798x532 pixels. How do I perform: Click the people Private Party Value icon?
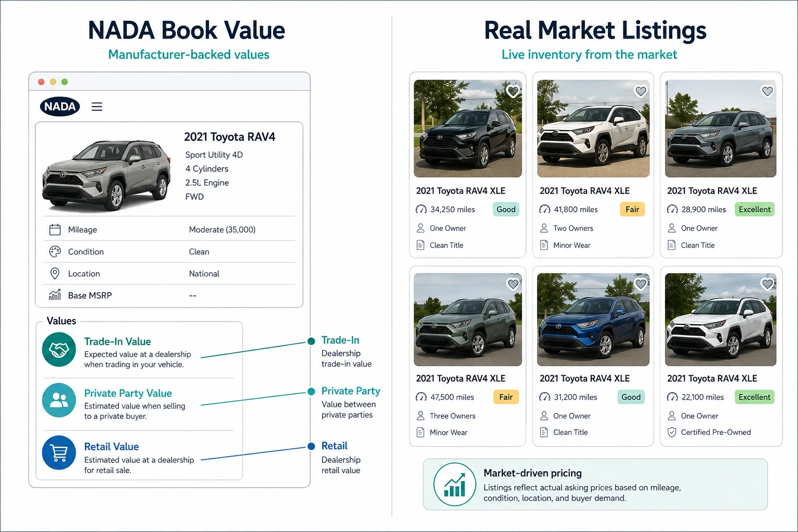[x=59, y=400]
